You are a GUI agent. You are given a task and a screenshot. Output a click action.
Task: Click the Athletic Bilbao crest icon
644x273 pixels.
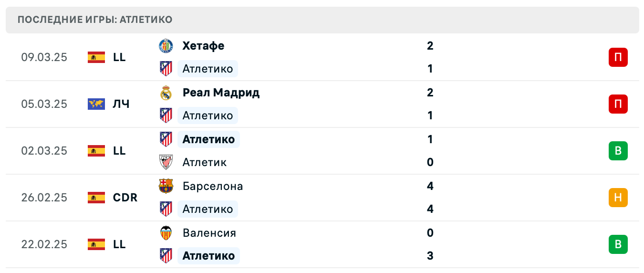point(166,162)
